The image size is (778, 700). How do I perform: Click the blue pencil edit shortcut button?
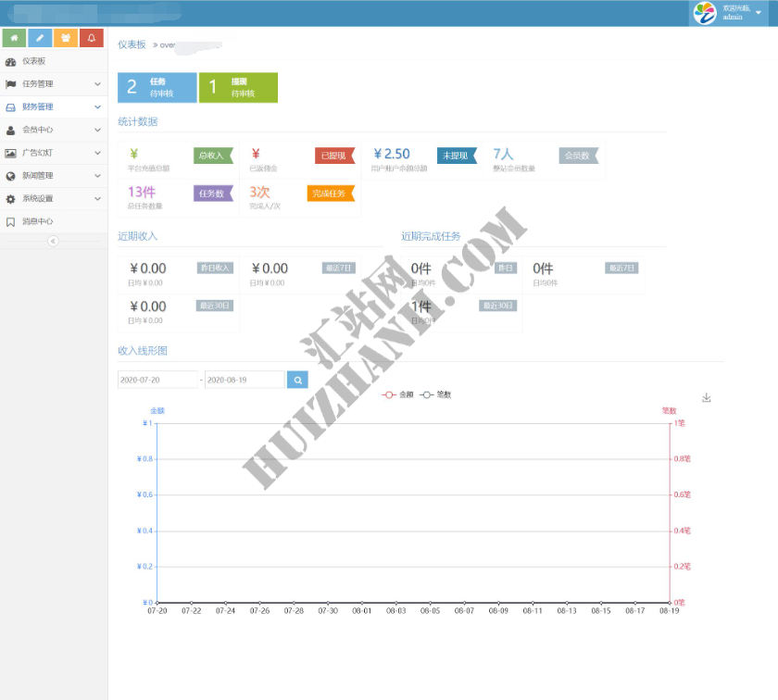[40, 38]
